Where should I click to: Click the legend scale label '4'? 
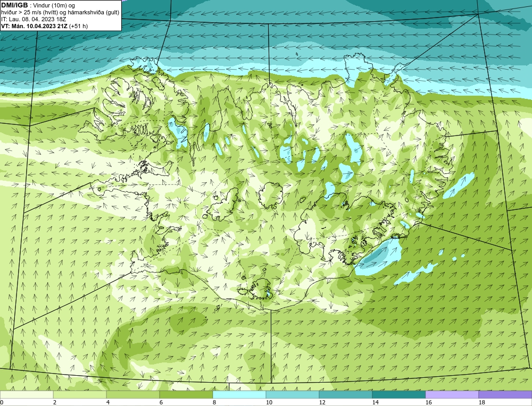[108, 402]
